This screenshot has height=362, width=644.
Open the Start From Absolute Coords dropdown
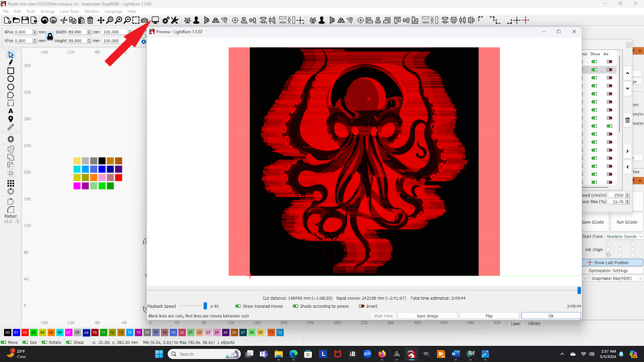pos(624,237)
